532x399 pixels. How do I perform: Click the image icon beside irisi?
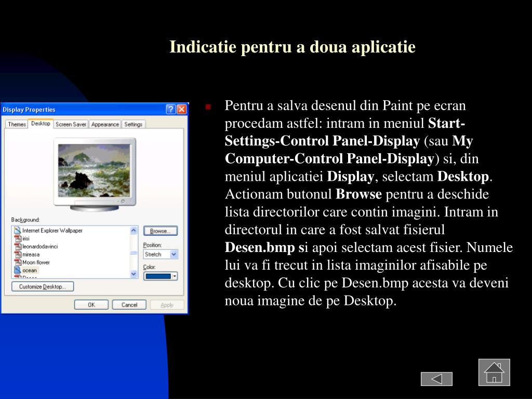click(x=17, y=238)
